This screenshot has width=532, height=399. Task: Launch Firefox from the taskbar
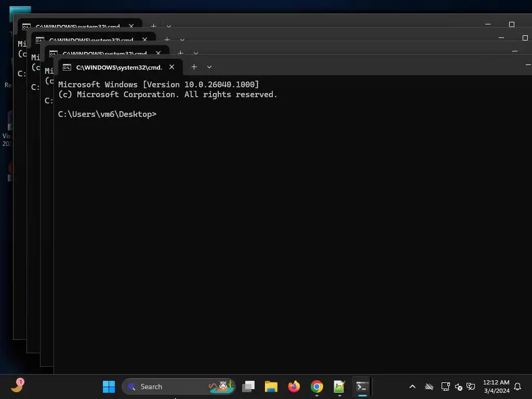point(294,387)
